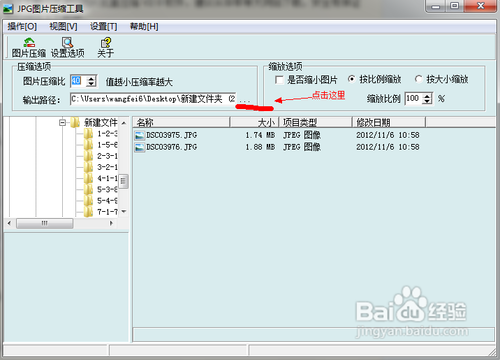Click the ... browse button for output path
Image resolution: width=500 pixels, height=360 pixels.
[245, 99]
